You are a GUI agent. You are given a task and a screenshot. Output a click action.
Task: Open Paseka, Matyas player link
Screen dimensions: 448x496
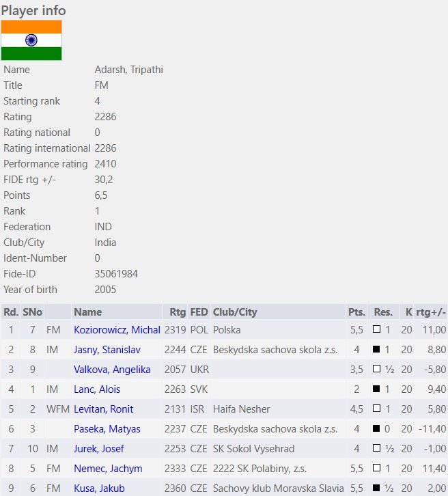[107, 429]
